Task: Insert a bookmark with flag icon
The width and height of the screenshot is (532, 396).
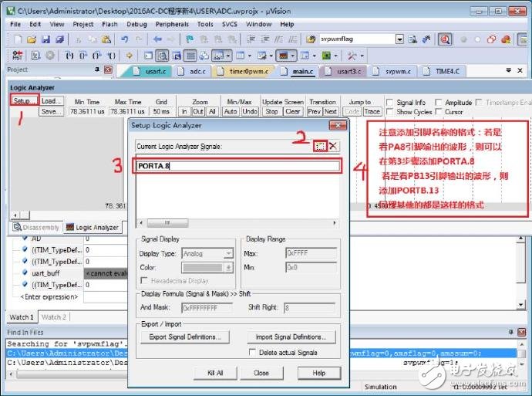Action: click(x=190, y=39)
